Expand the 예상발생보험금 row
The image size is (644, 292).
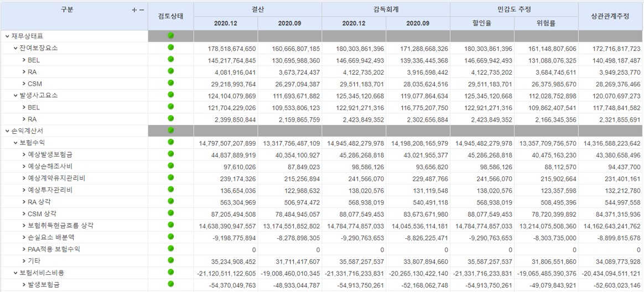24,155
